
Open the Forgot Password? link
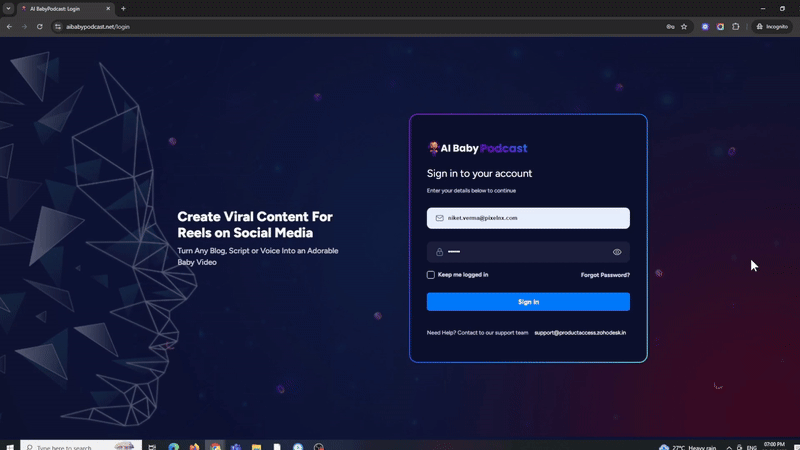coord(605,275)
